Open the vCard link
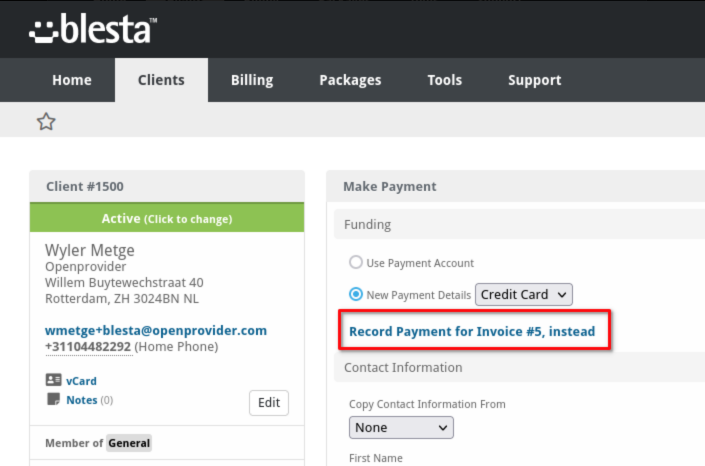The width and height of the screenshot is (705, 466). [81, 381]
